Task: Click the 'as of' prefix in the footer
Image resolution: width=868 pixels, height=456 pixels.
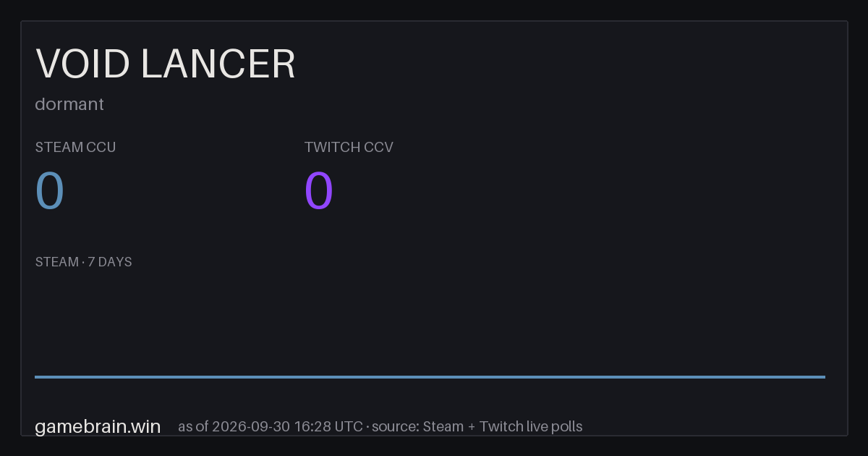Action: coord(193,426)
